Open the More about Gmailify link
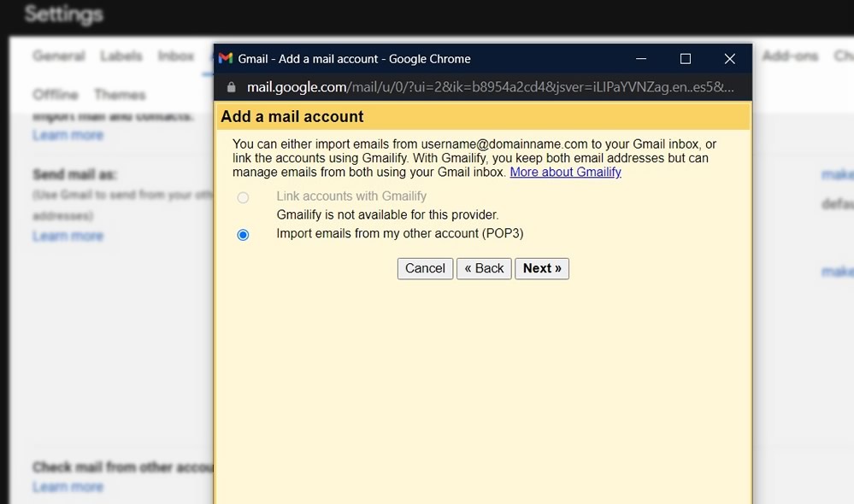The width and height of the screenshot is (854, 504). [x=565, y=172]
